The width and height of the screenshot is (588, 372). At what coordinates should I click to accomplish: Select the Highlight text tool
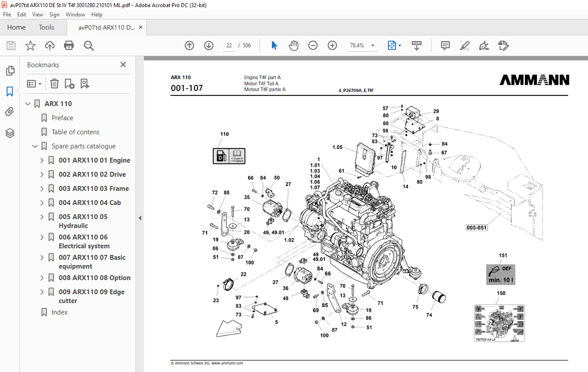(x=465, y=46)
